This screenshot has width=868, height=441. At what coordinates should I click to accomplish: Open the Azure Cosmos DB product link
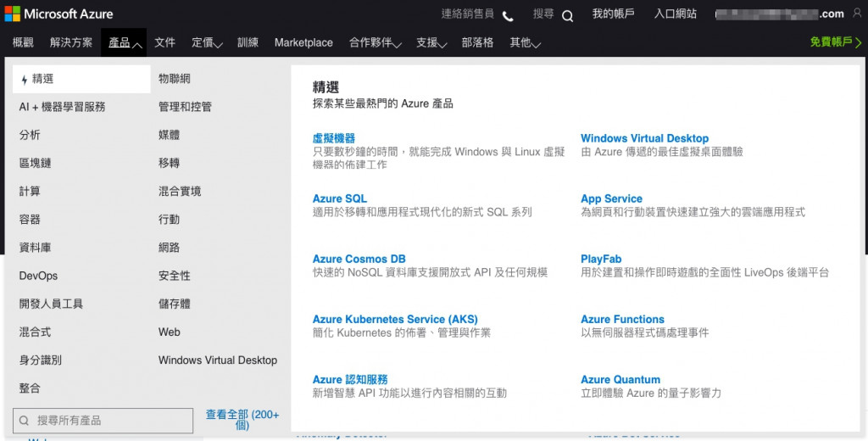(359, 260)
